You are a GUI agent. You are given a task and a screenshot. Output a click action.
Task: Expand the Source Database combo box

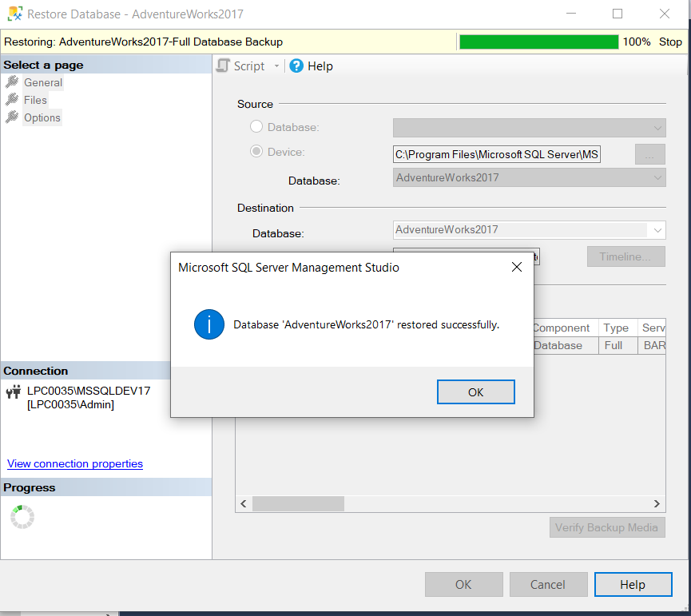click(x=657, y=128)
